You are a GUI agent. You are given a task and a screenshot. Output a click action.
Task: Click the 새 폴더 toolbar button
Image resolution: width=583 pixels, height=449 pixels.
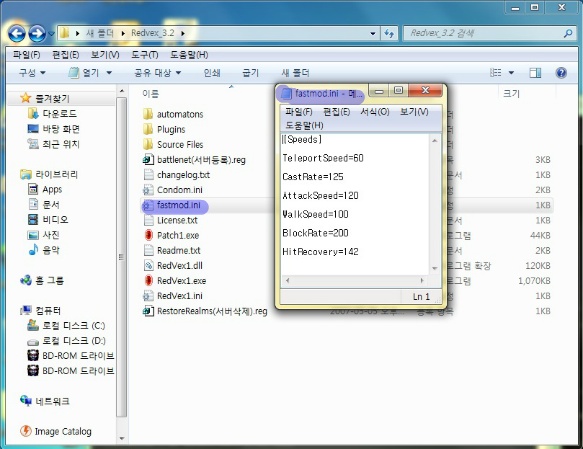click(x=295, y=72)
